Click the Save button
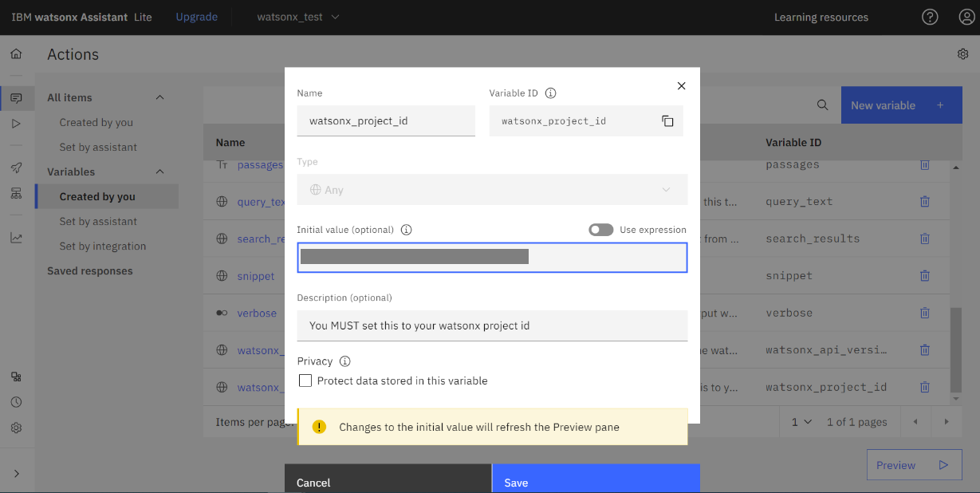The image size is (980, 493). (596, 480)
